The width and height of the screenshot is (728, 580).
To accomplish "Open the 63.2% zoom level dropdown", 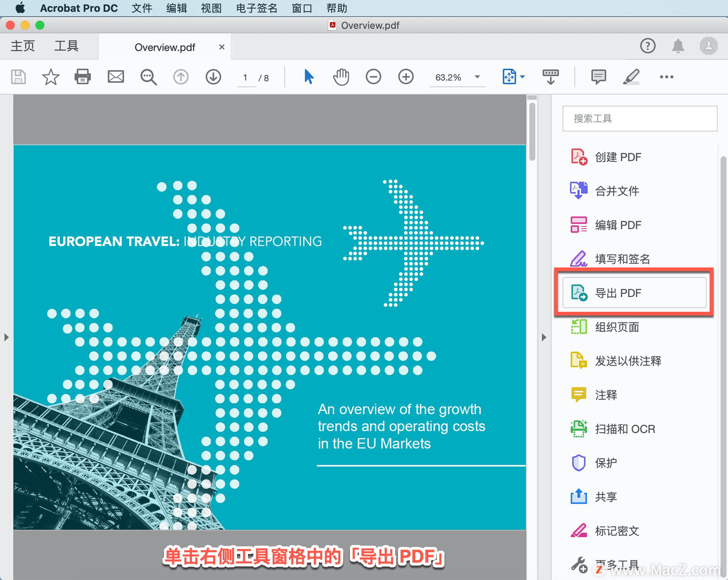I will click(x=477, y=77).
